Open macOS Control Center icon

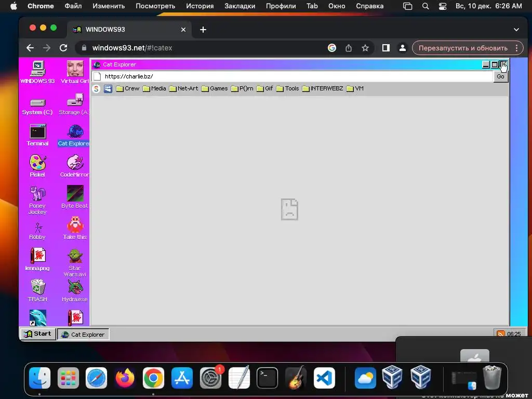pos(443,6)
